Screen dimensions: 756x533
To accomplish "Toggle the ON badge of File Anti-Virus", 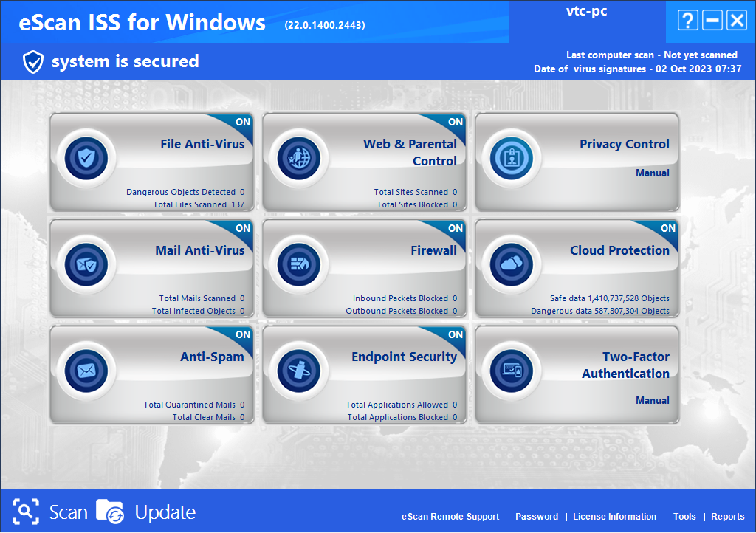I will click(242, 122).
